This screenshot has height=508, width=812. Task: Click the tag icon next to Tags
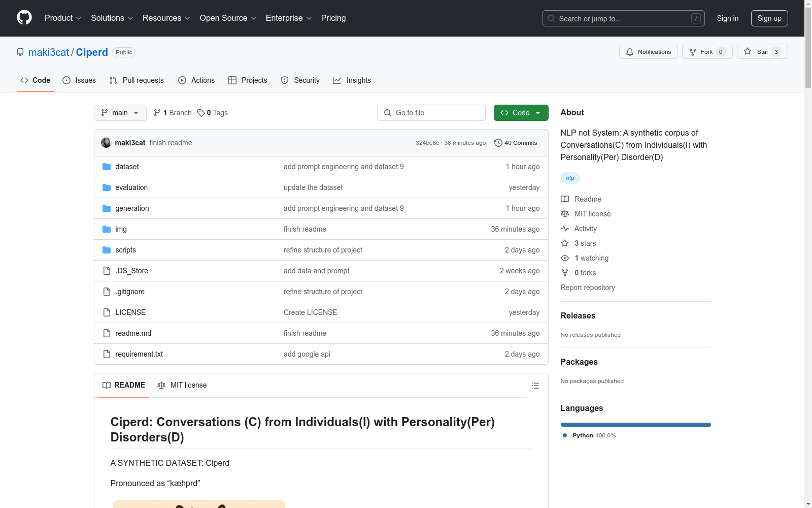tap(201, 113)
